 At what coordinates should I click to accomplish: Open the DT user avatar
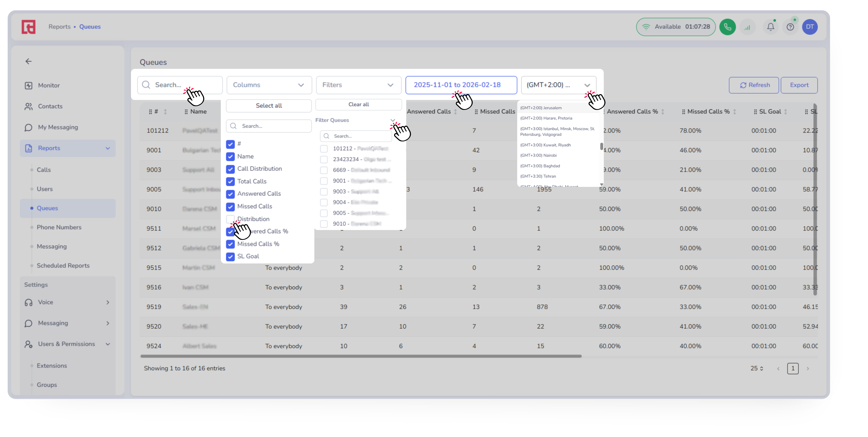(x=810, y=27)
